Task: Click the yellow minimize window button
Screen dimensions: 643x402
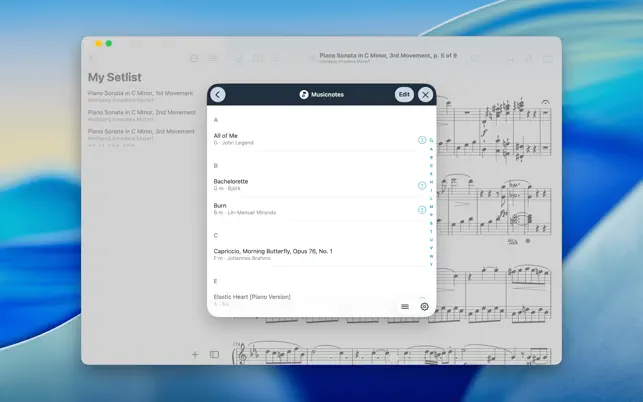Action: tap(98, 43)
